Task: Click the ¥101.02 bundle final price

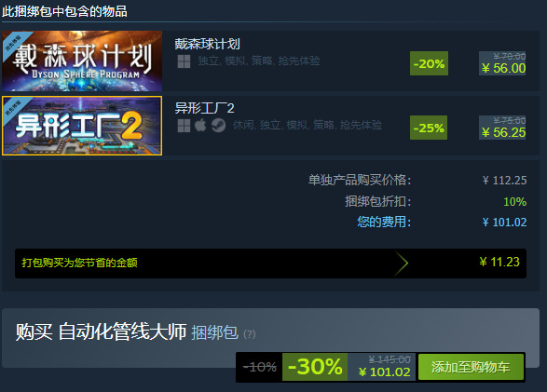Action: click(385, 372)
